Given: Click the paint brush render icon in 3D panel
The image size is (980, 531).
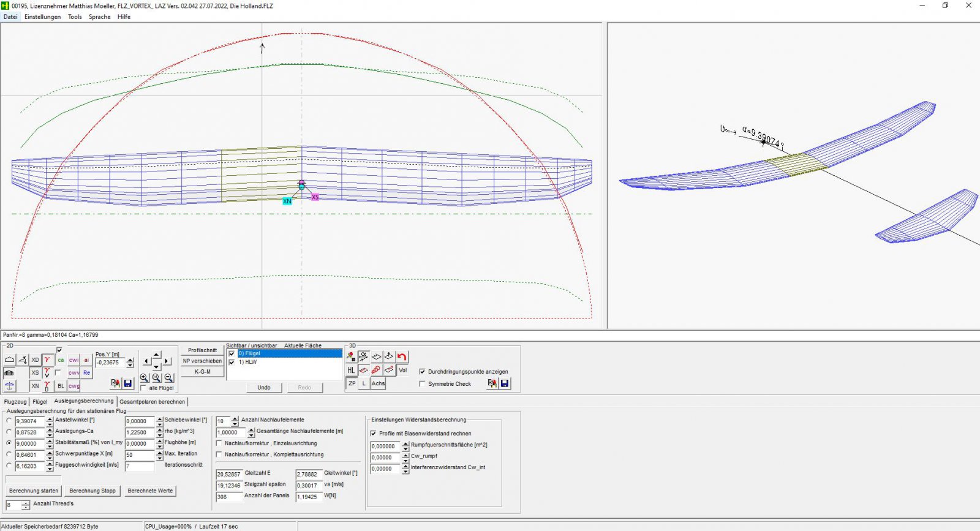Looking at the screenshot, I should click(351, 356).
